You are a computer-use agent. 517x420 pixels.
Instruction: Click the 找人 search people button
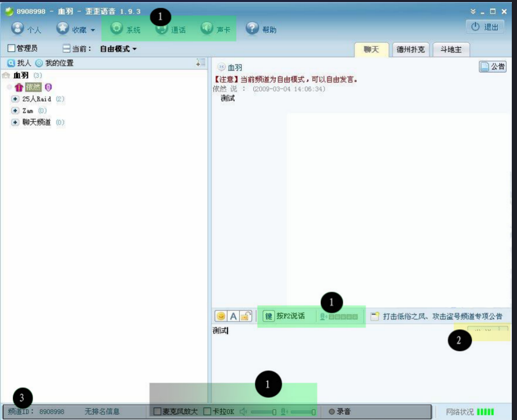19,63
